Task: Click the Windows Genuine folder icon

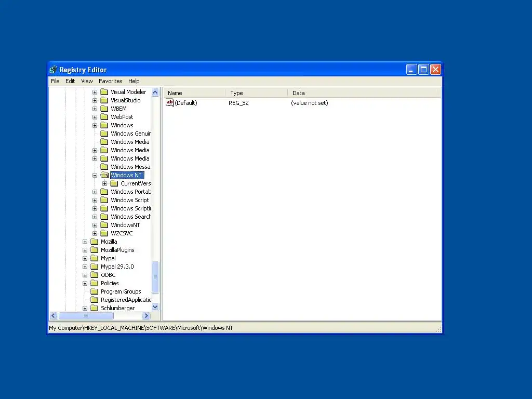Action: point(104,134)
